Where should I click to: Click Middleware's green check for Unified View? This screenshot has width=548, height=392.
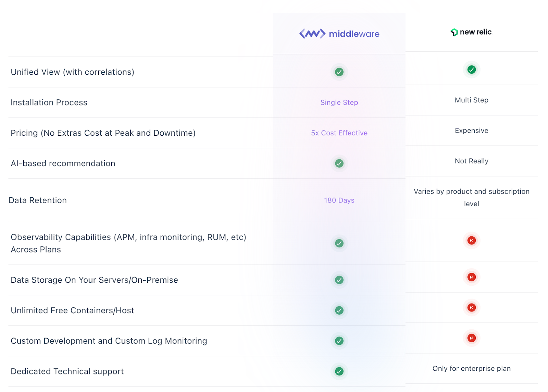coord(339,72)
